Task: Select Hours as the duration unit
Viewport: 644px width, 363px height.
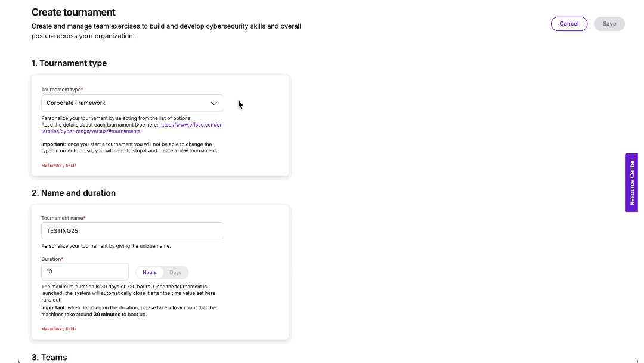Action: point(150,272)
